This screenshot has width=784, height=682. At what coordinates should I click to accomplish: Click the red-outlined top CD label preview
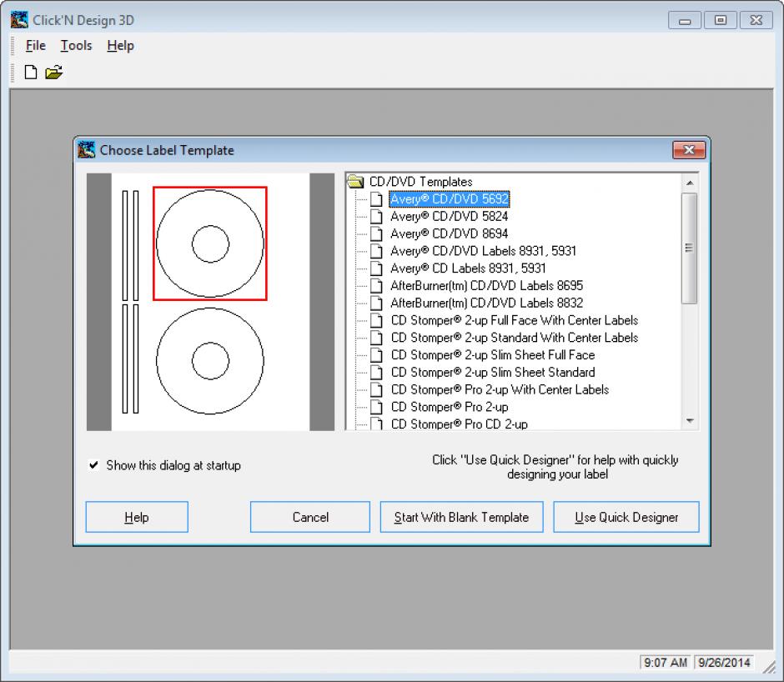[x=210, y=243]
